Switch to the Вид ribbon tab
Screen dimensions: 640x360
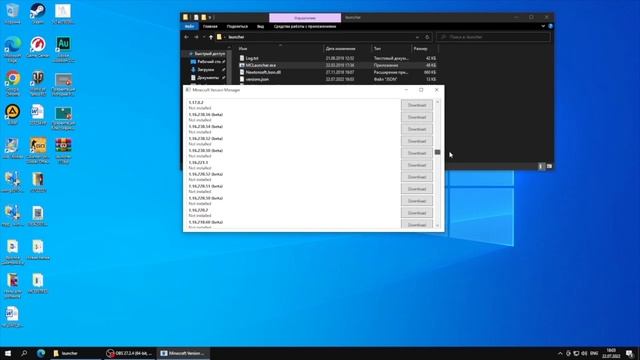[x=260, y=26]
